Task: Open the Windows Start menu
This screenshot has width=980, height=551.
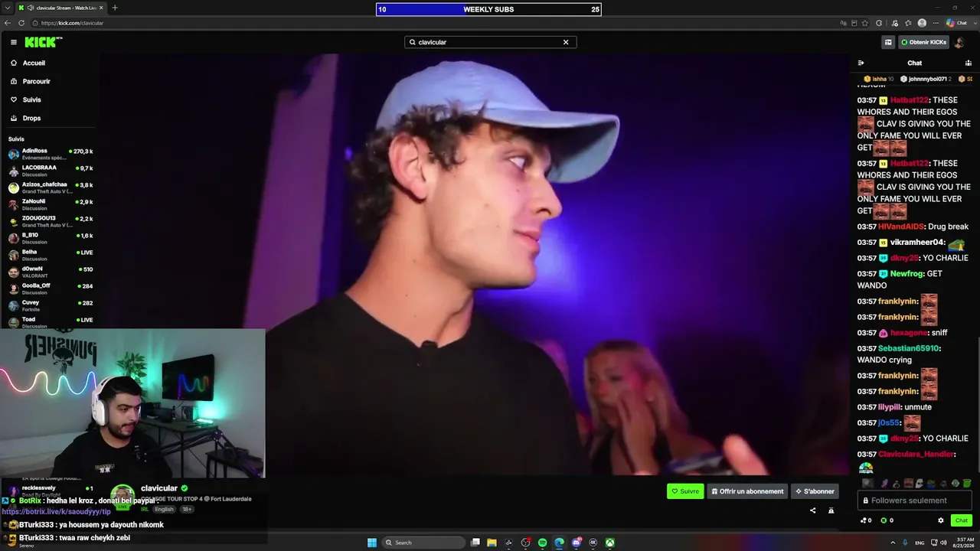Action: pos(372,543)
